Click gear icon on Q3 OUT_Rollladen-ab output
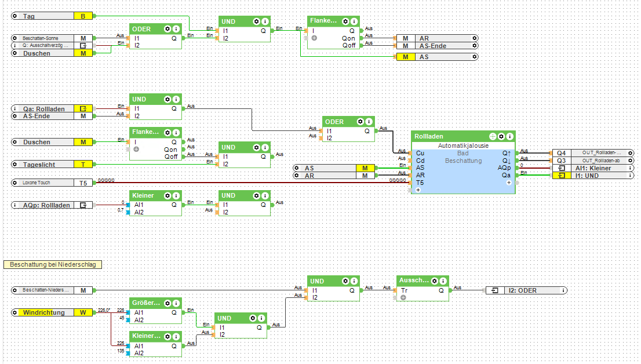The height and width of the screenshot is (364, 641). 631,161
